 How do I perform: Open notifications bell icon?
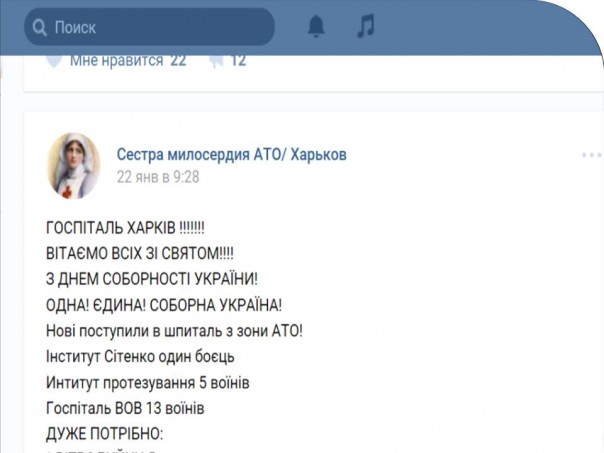point(316,26)
